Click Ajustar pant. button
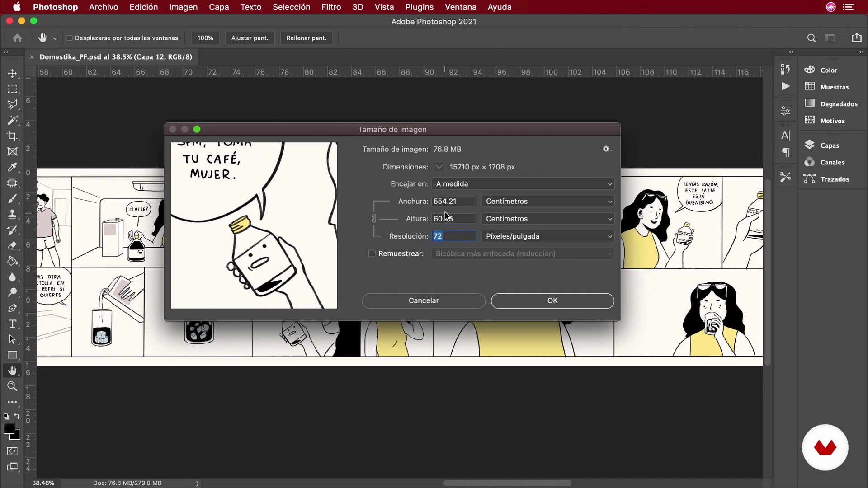 [x=250, y=38]
